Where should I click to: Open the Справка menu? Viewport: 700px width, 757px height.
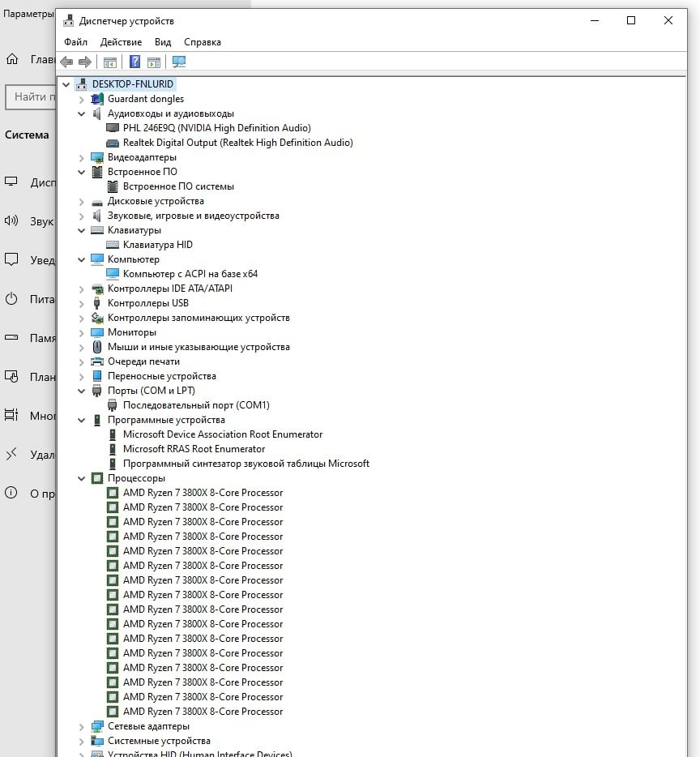click(203, 42)
